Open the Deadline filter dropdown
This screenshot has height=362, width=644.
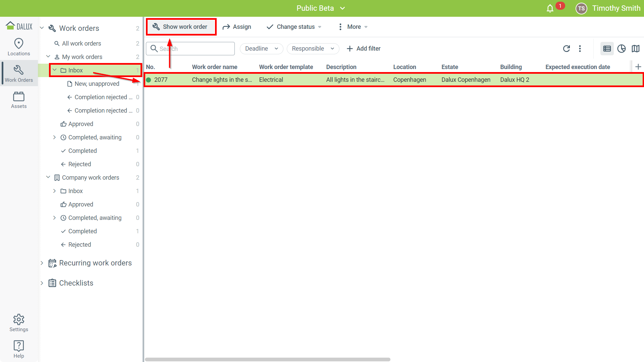262,49
